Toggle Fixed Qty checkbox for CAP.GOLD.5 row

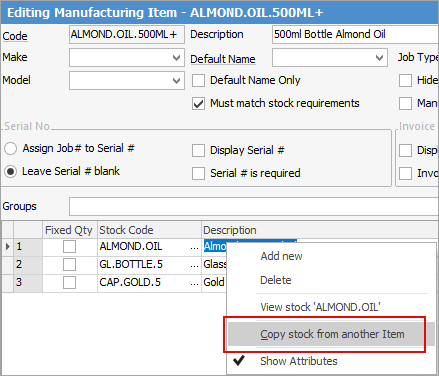coord(69,283)
